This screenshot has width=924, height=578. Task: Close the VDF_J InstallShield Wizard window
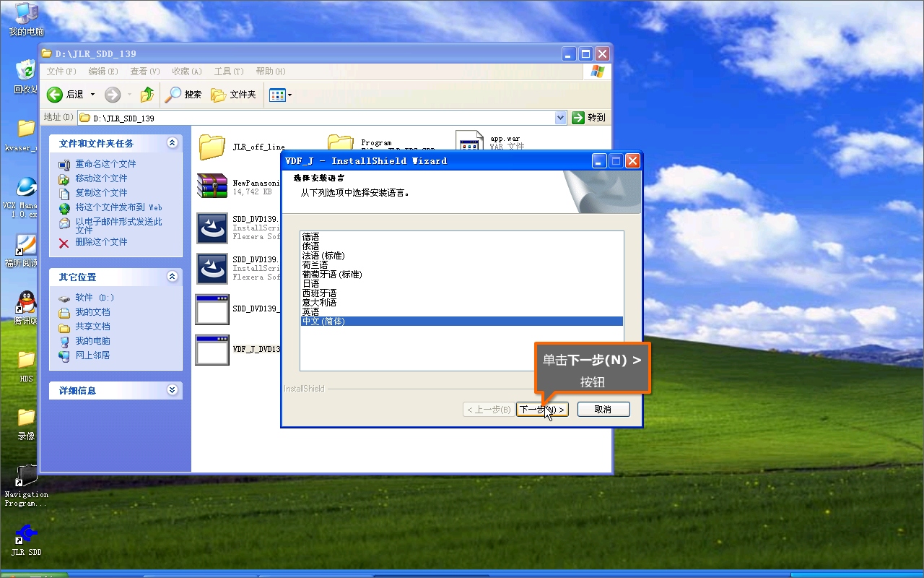632,160
